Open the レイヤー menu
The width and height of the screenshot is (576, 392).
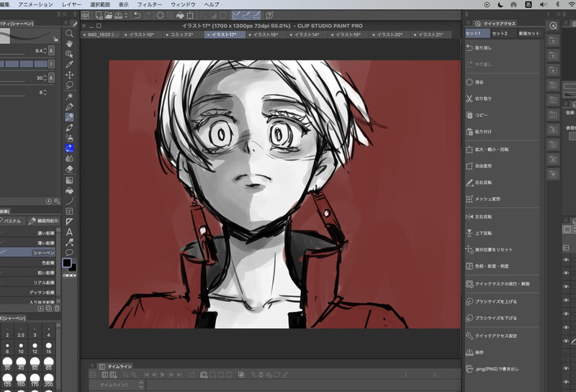coord(71,4)
